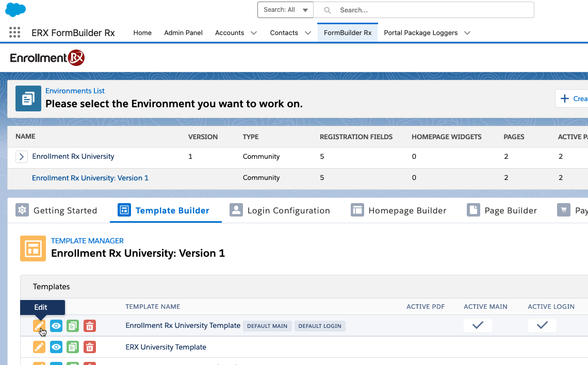Click the TEMPLATE MANAGER link
The image size is (588, 365).
(87, 241)
